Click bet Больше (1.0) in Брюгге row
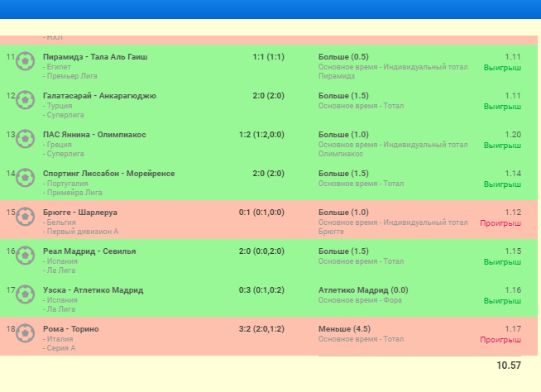This screenshot has width=541, height=392. click(343, 213)
